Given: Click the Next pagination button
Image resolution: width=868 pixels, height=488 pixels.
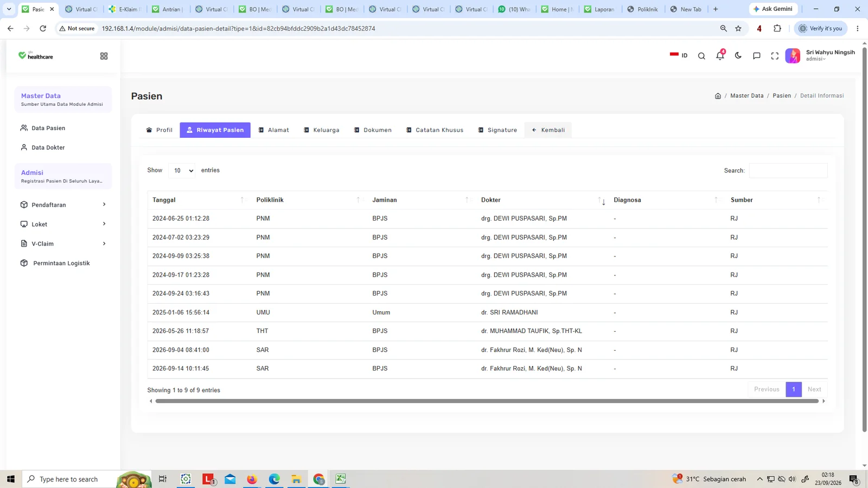Looking at the screenshot, I should coord(814,389).
